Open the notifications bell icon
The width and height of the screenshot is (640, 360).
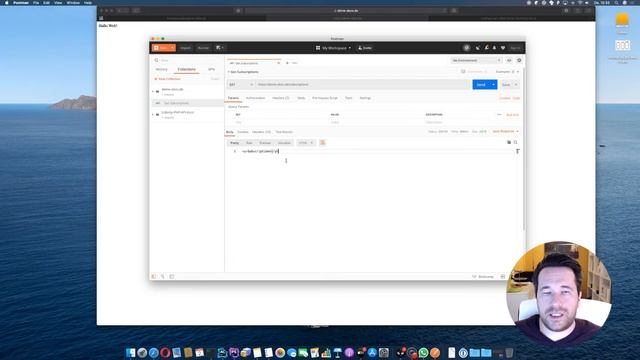tap(494, 48)
